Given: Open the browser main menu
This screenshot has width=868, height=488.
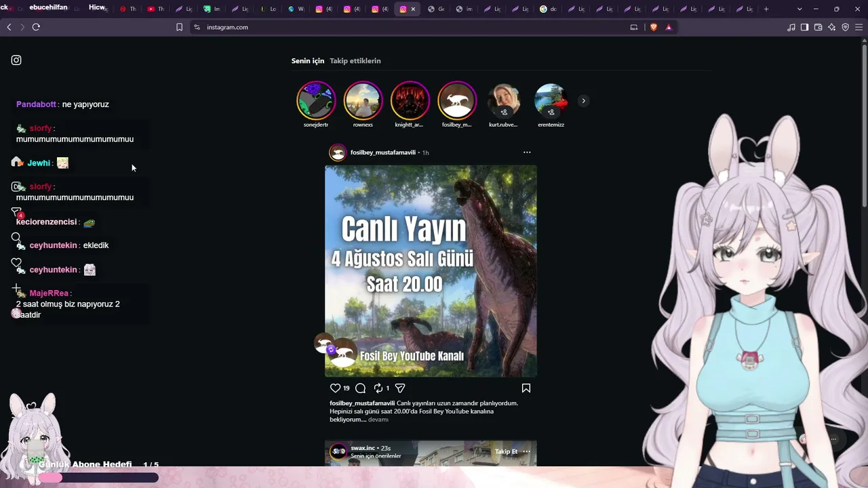Looking at the screenshot, I should click(x=859, y=27).
